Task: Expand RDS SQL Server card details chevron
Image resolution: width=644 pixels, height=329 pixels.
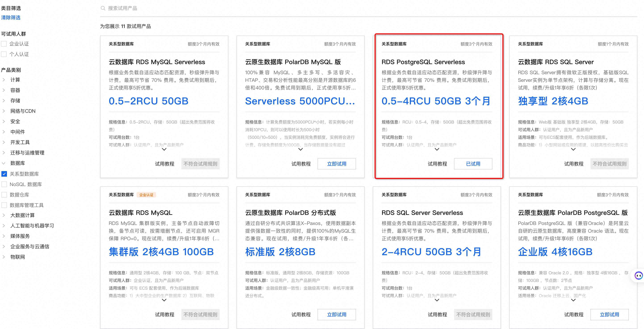Action: click(574, 149)
